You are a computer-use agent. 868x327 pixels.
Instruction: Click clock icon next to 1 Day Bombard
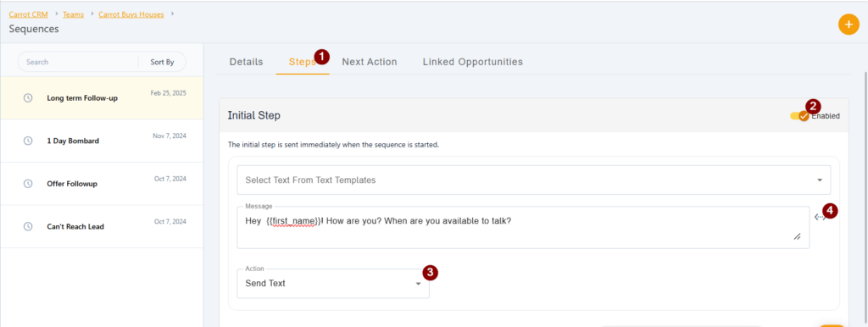click(x=28, y=141)
